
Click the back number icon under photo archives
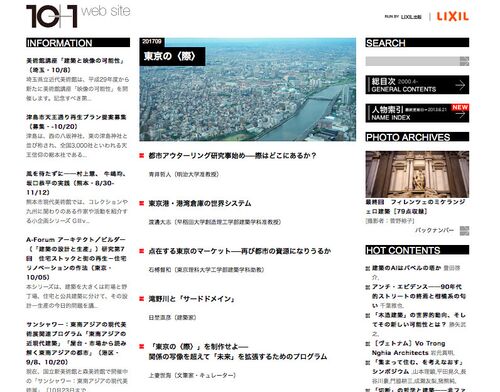(464, 231)
